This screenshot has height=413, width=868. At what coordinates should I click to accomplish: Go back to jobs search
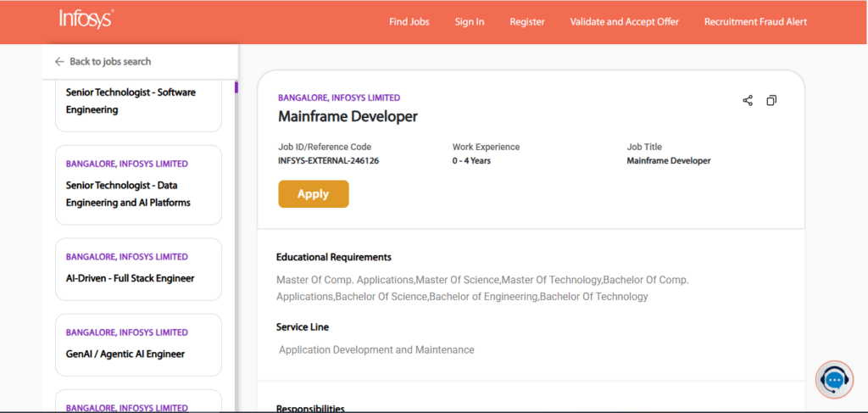[103, 61]
